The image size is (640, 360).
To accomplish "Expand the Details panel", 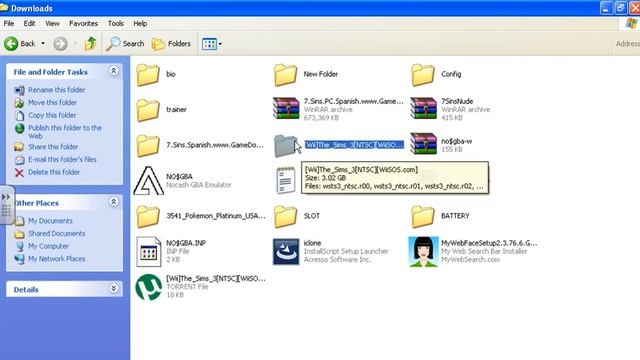I will pos(114,289).
